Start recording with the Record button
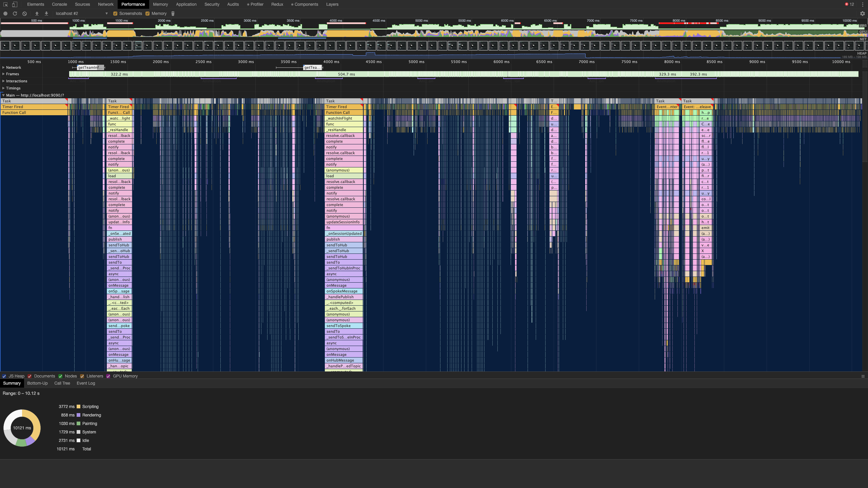 pos(5,14)
